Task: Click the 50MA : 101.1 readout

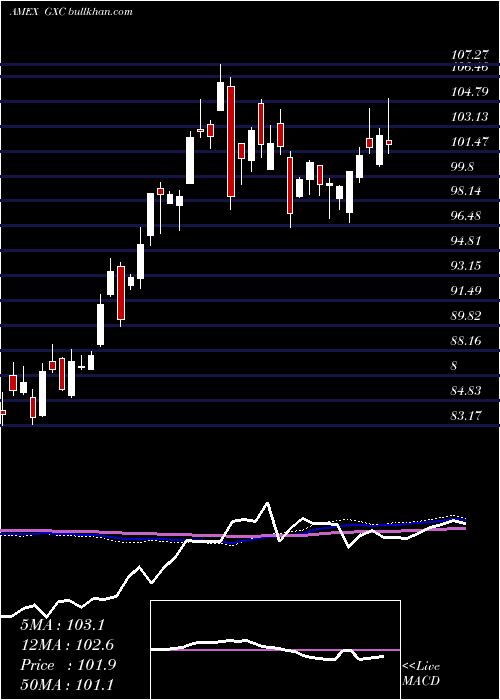Action: [67, 685]
